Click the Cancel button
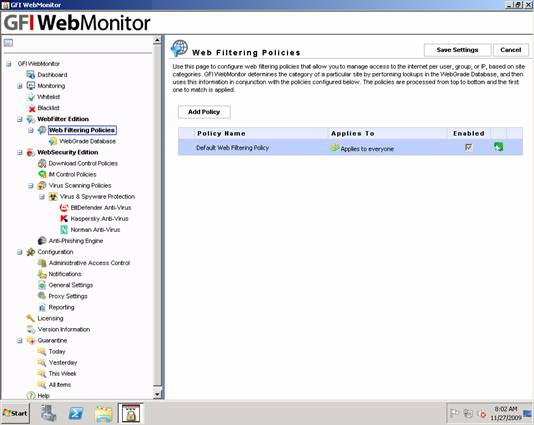The image size is (534, 425). pyautogui.click(x=511, y=50)
